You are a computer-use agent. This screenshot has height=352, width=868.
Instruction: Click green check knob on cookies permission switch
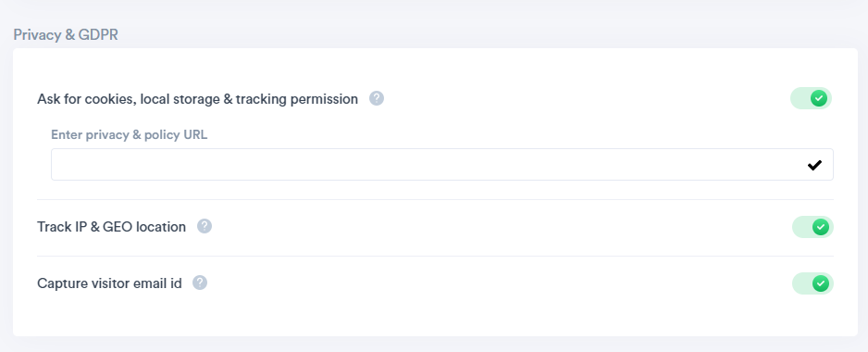tap(819, 99)
